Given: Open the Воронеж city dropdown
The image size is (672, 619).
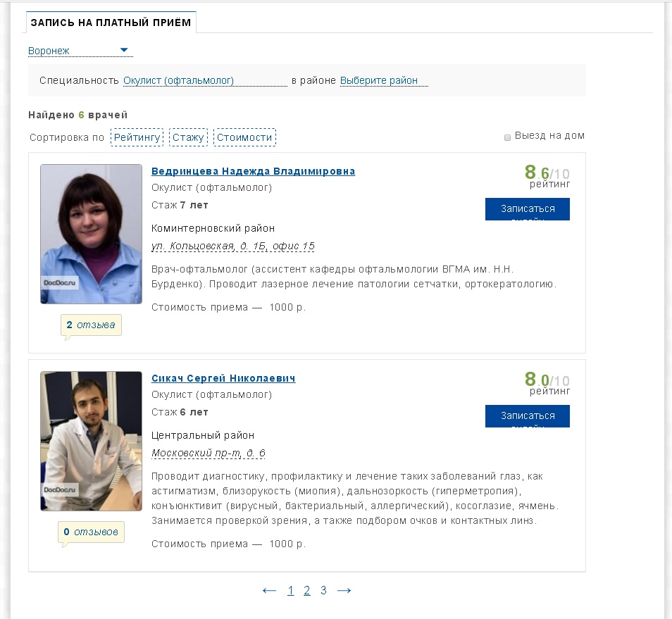Looking at the screenshot, I should (80, 51).
